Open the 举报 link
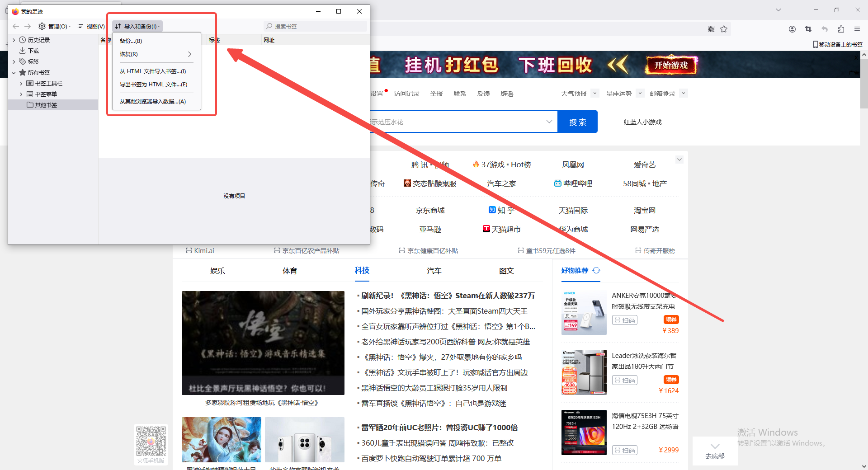This screenshot has width=868, height=470. (x=436, y=94)
